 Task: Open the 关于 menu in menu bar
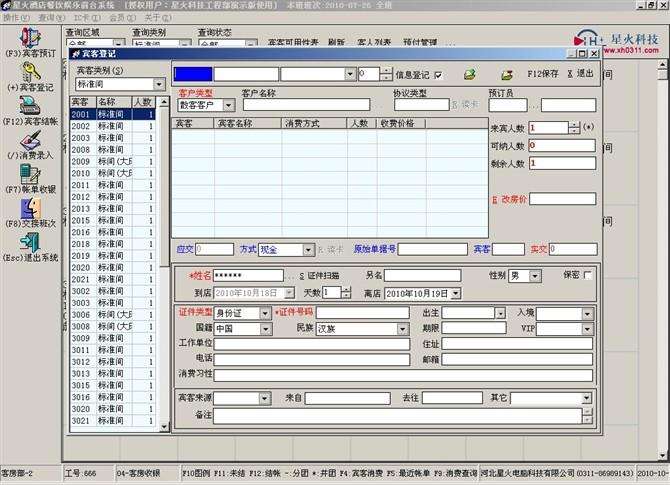pos(151,17)
